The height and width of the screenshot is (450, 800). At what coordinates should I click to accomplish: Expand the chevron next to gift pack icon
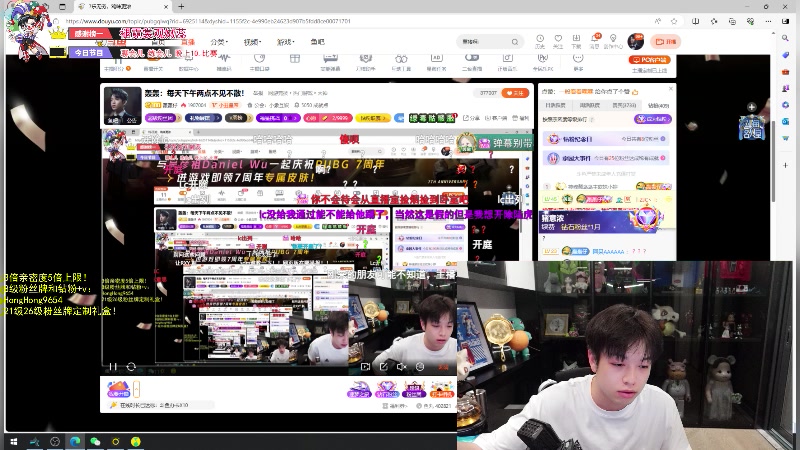[136, 390]
